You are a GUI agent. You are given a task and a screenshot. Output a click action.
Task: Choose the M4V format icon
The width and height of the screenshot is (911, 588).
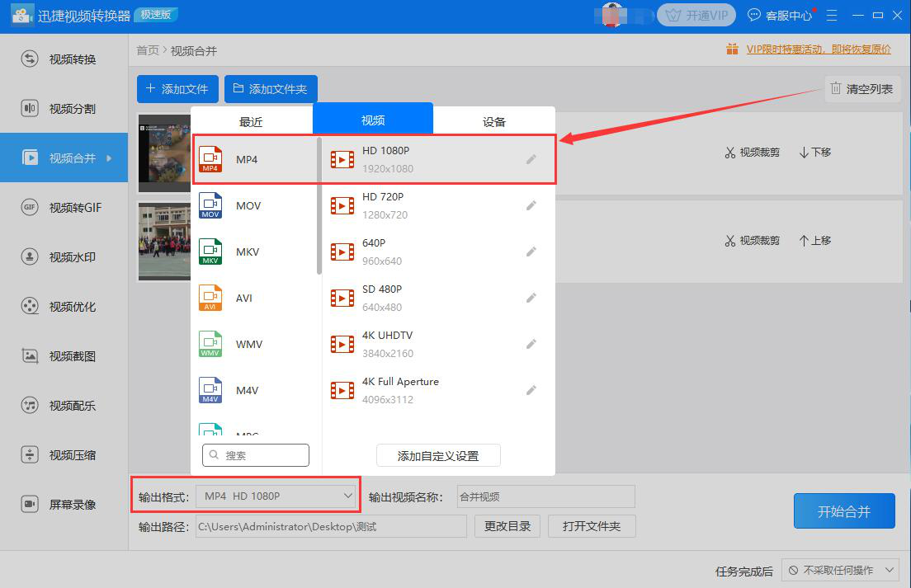coord(210,390)
